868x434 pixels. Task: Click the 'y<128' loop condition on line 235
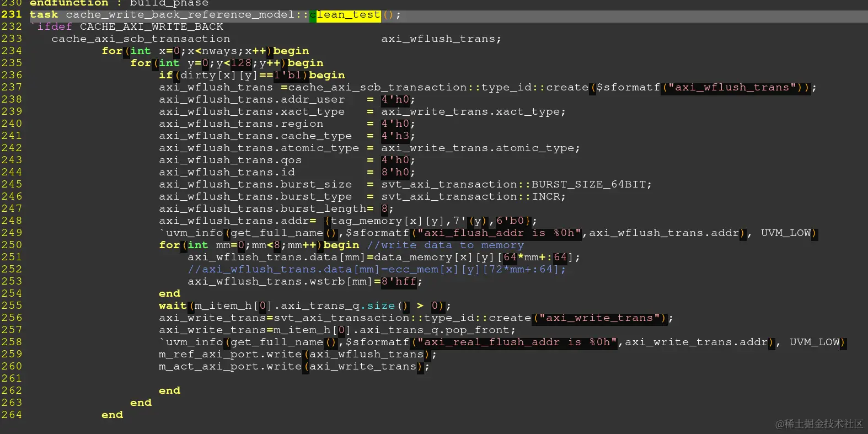click(234, 63)
